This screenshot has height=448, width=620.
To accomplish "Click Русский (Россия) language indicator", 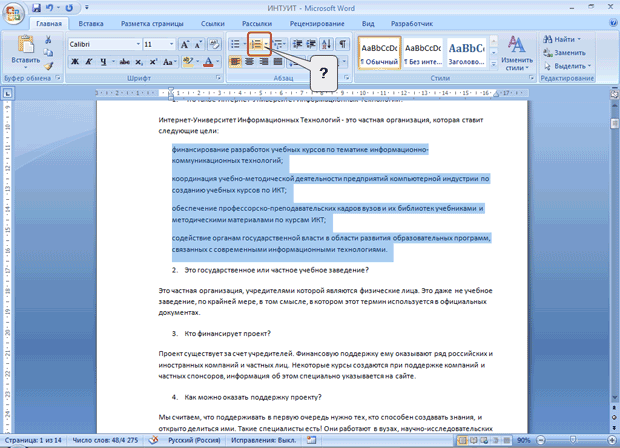I will point(194,440).
